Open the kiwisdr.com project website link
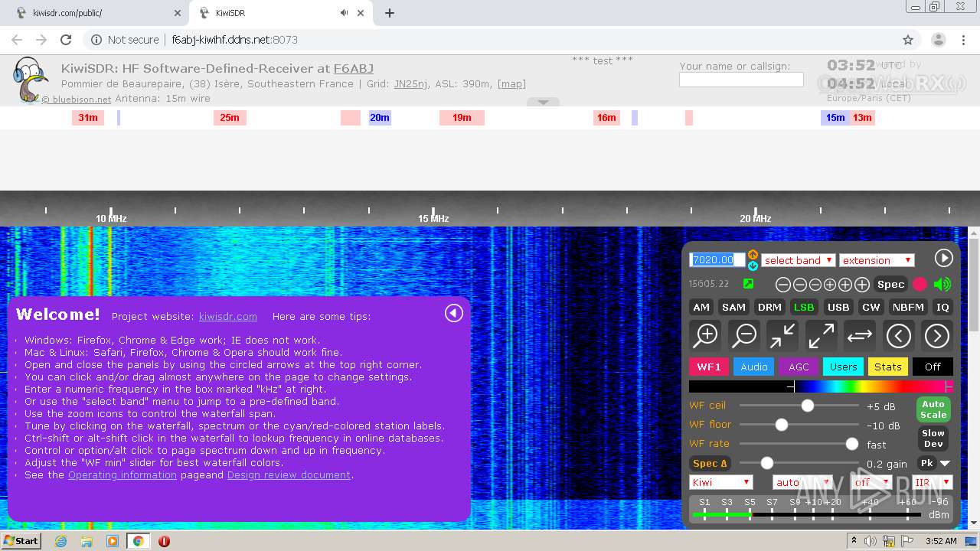 pyautogui.click(x=228, y=316)
